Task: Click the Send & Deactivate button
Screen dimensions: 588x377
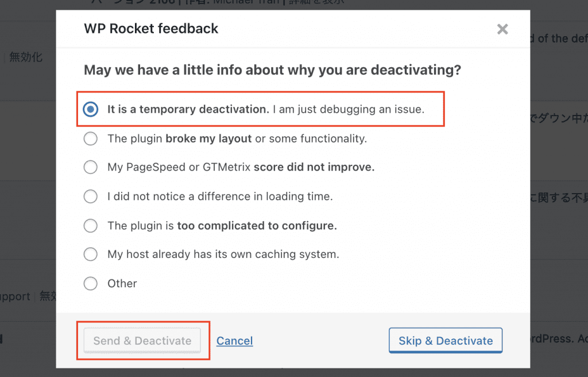Action: (142, 341)
